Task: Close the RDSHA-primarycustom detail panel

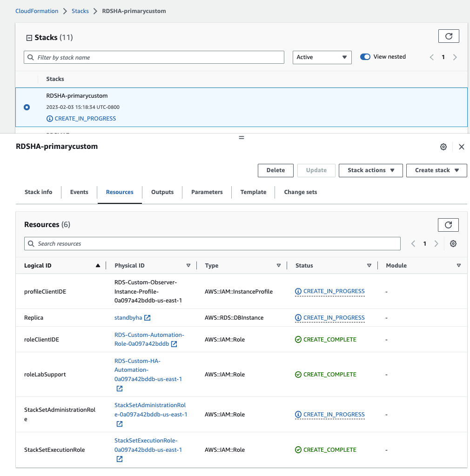Action: pyautogui.click(x=462, y=147)
